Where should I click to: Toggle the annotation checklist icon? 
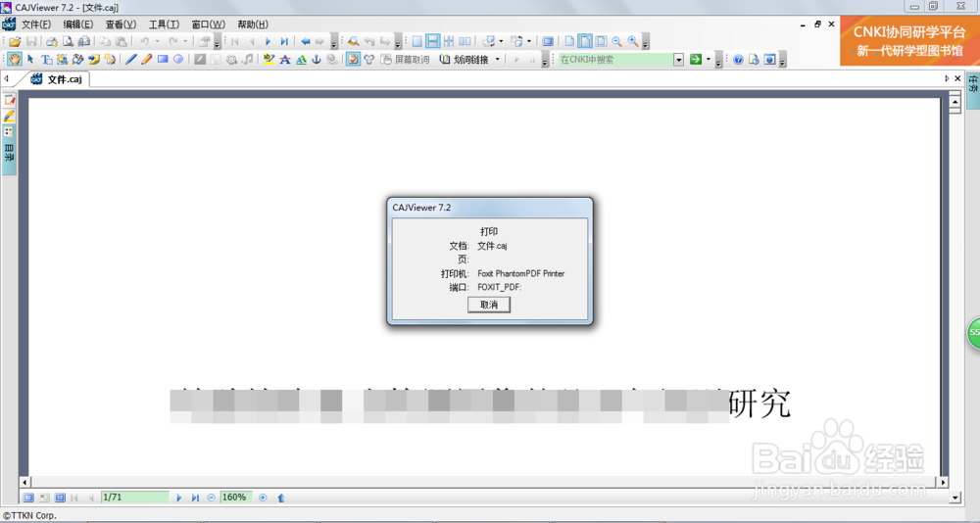353,60
